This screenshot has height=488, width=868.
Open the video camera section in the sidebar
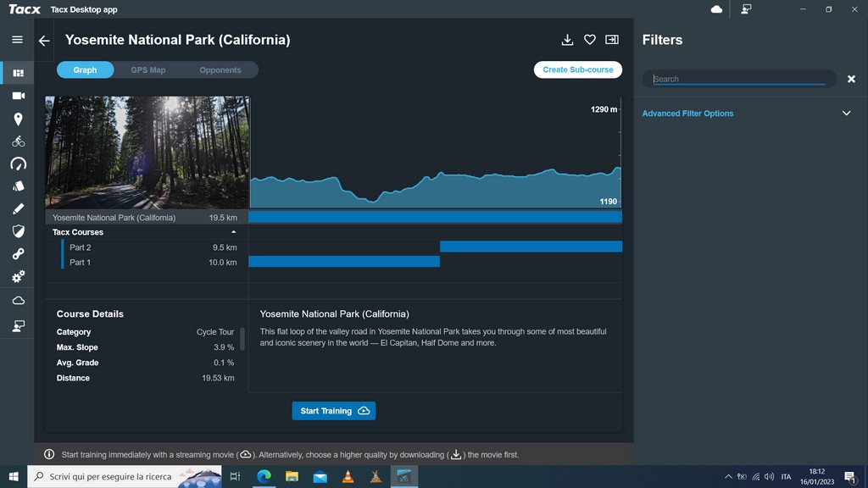18,97
